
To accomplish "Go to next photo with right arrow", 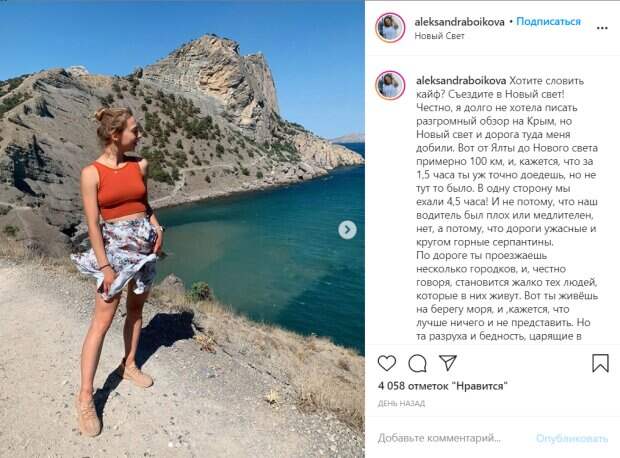I will [x=347, y=230].
